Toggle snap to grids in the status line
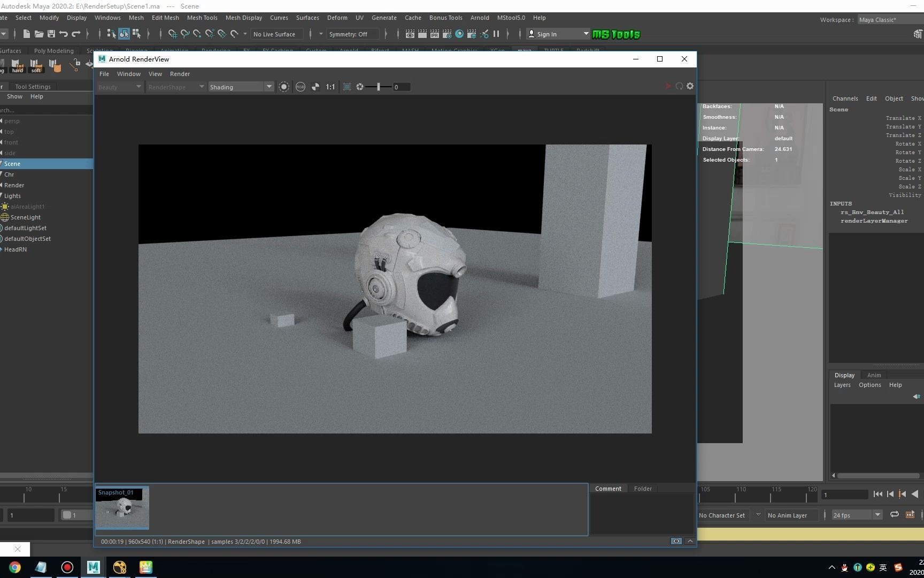Image resolution: width=924 pixels, height=578 pixels. click(172, 34)
